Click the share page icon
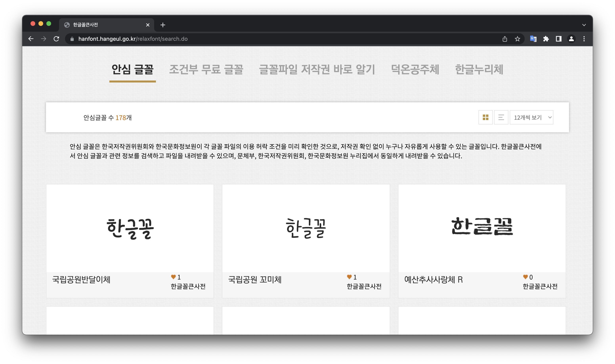Screen dimensions: 615x364 coord(504,39)
